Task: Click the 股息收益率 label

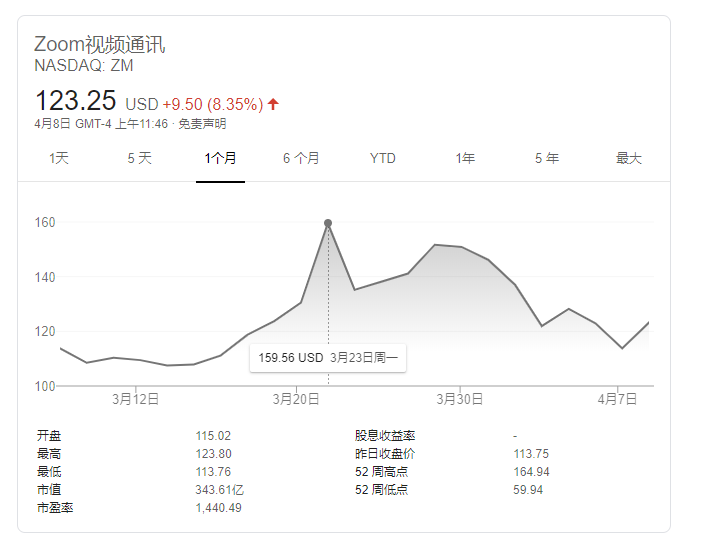Action: pyautogui.click(x=385, y=436)
